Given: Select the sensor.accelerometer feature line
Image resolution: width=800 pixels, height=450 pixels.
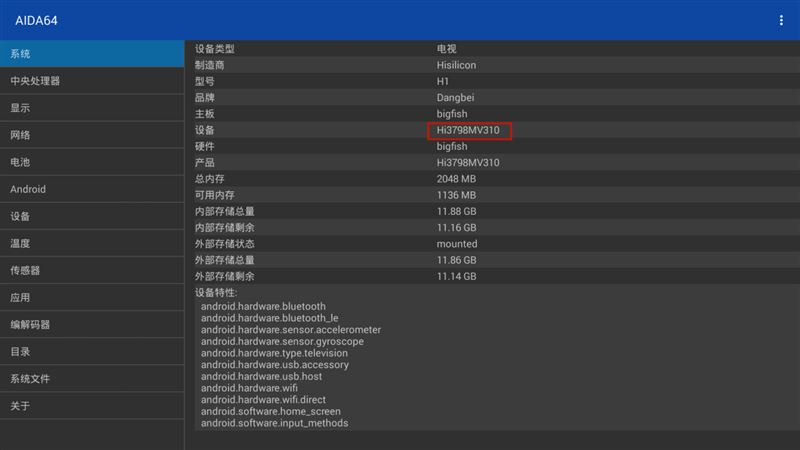Looking at the screenshot, I should pyautogui.click(x=291, y=330).
